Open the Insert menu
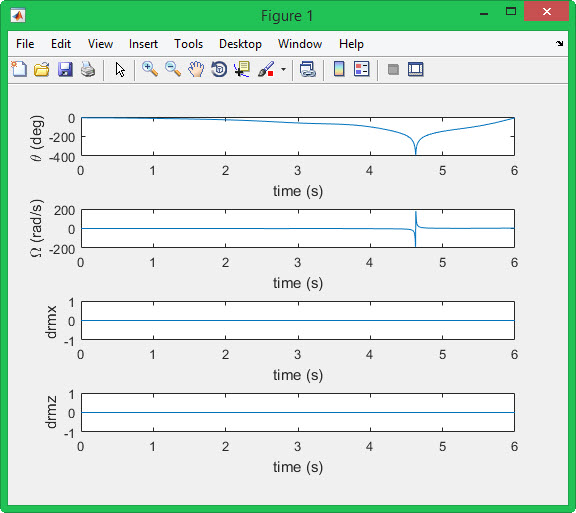The width and height of the screenshot is (576, 513). click(143, 44)
